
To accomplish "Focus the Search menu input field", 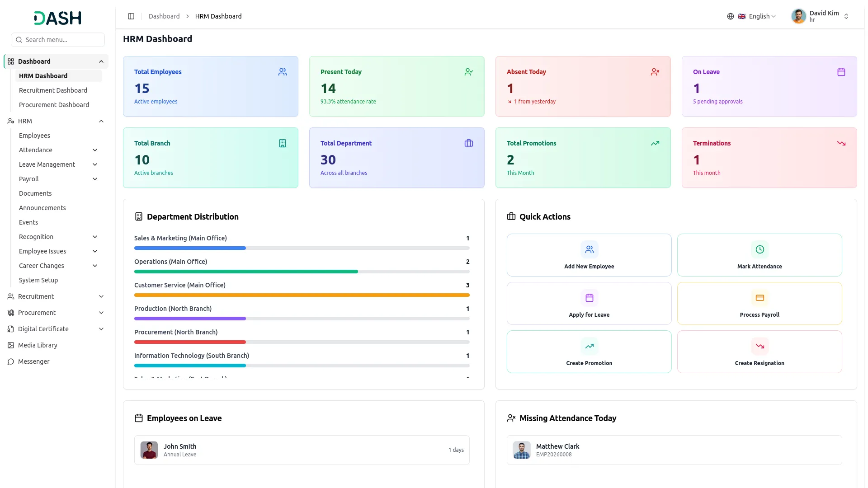I will tap(58, 40).
